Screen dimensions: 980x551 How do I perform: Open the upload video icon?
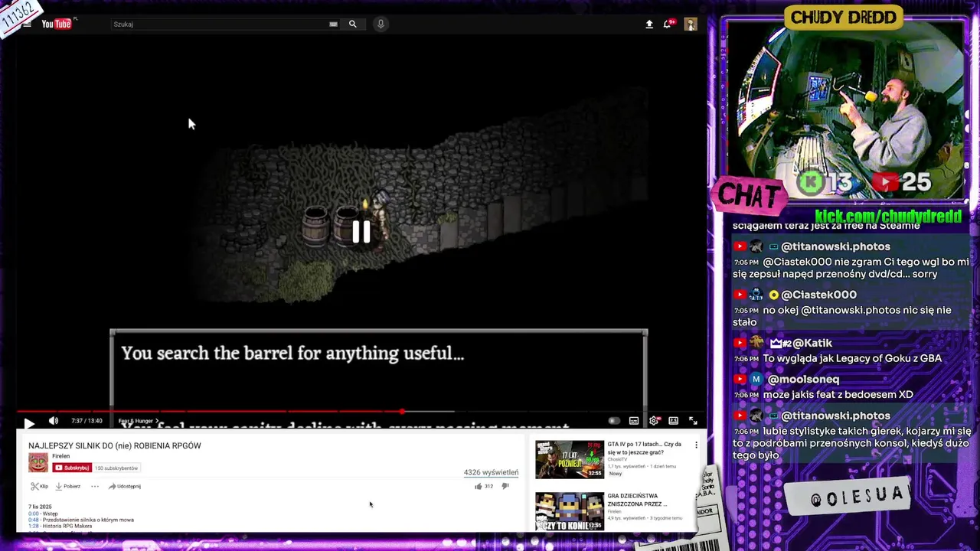coord(649,24)
